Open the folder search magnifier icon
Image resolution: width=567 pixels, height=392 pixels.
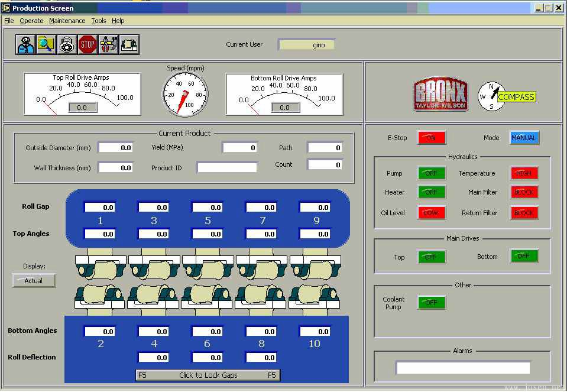[46, 44]
